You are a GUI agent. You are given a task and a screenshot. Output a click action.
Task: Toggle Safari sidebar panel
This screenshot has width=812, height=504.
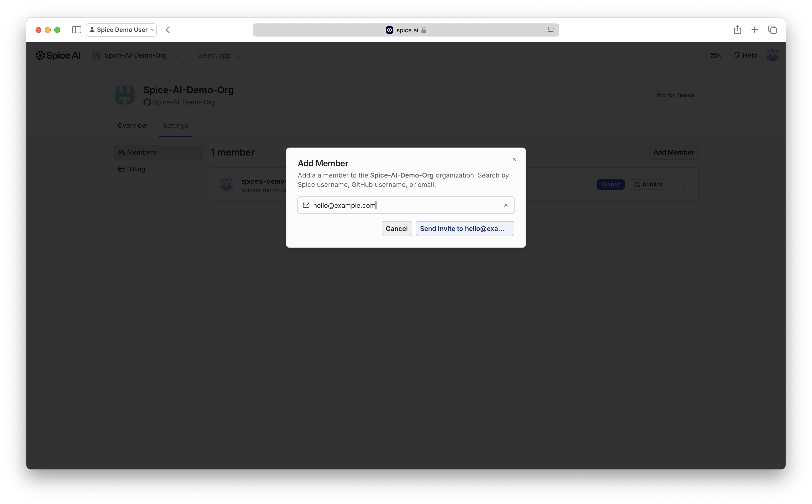point(76,30)
